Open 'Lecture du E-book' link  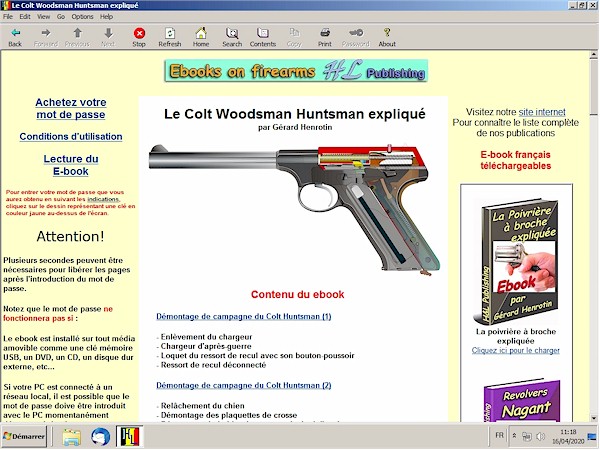tap(71, 165)
